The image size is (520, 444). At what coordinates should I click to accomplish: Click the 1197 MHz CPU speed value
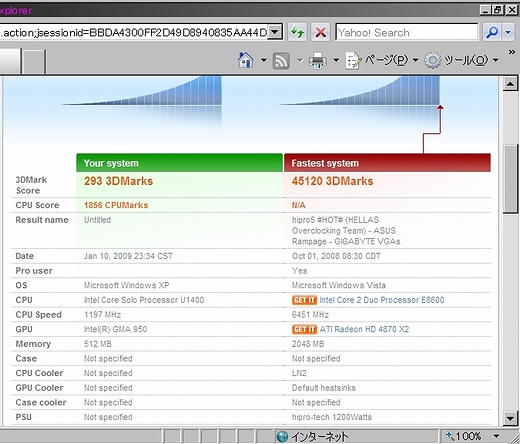click(102, 315)
